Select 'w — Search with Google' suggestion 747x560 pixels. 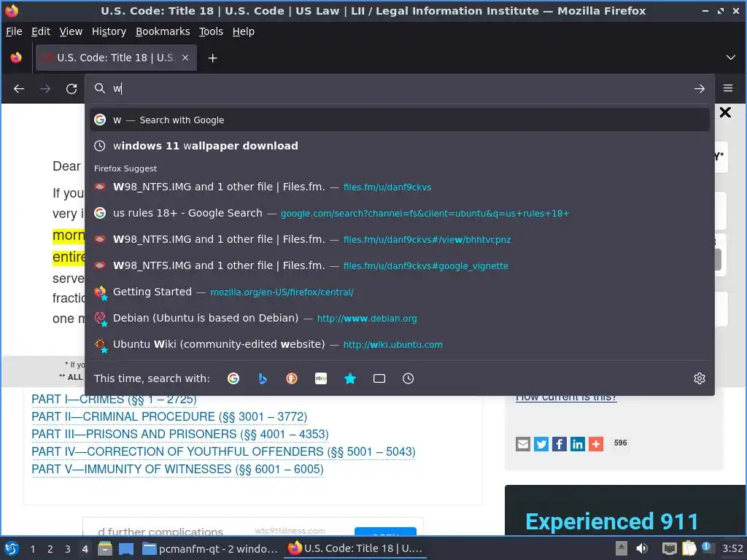399,120
